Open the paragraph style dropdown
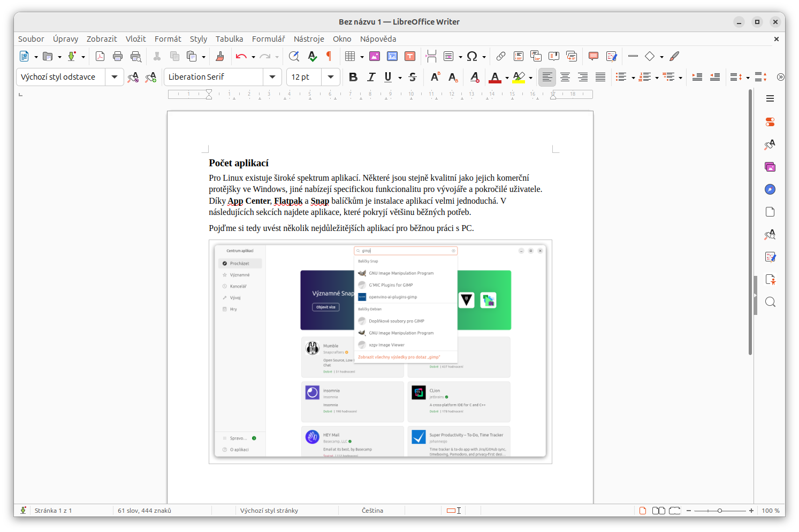799x532 pixels. point(114,77)
